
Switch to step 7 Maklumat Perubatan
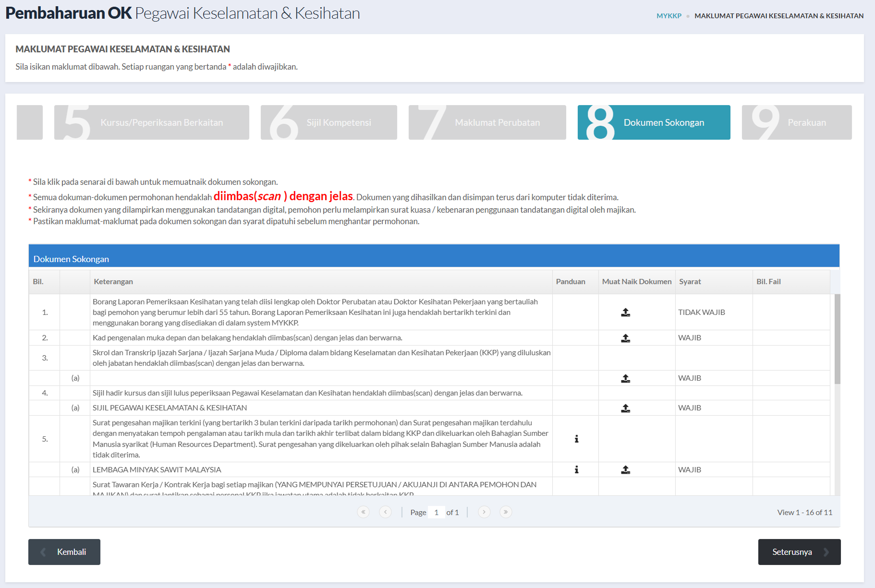pyautogui.click(x=487, y=122)
